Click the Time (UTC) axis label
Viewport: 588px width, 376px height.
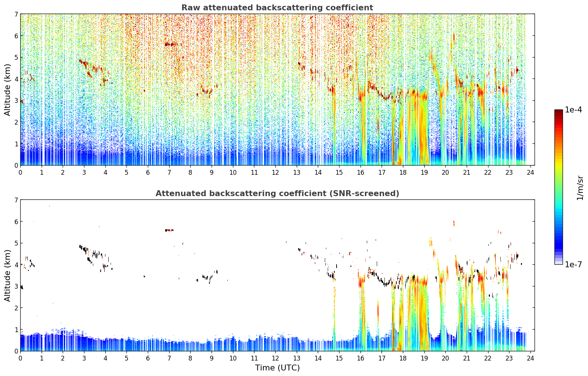277,368
